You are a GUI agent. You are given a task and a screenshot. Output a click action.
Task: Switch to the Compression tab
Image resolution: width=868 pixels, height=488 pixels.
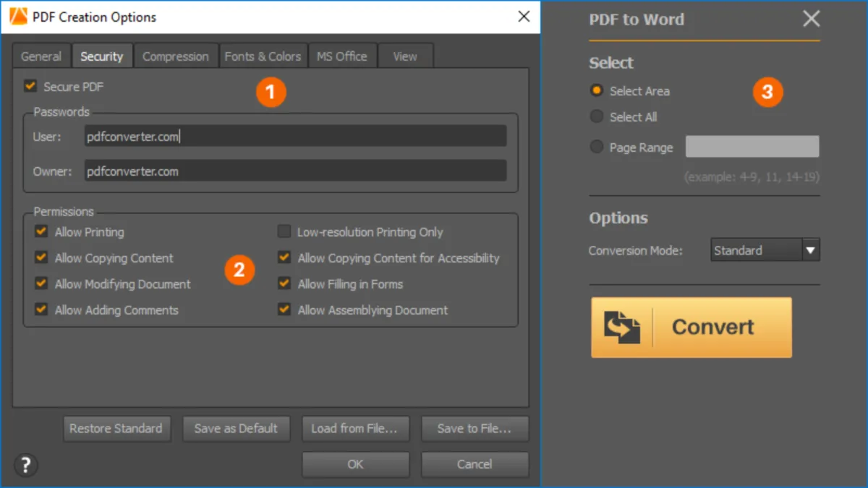tap(175, 56)
